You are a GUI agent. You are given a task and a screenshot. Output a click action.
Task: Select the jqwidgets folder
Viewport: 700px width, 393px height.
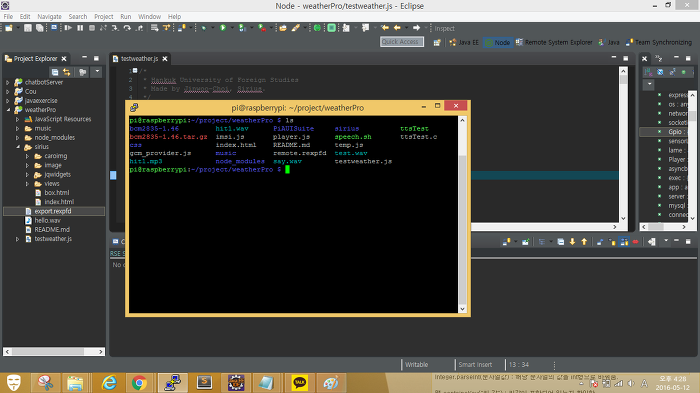pos(57,175)
